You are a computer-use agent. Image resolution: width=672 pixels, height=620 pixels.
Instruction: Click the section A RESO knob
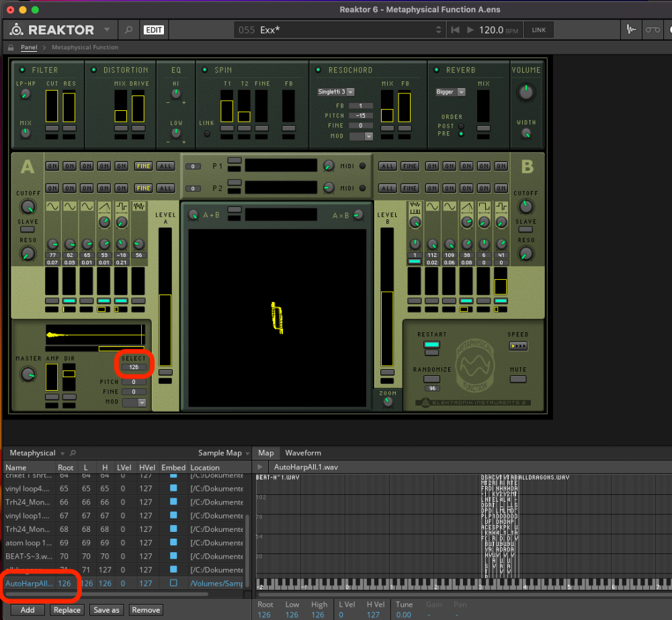[x=28, y=254]
